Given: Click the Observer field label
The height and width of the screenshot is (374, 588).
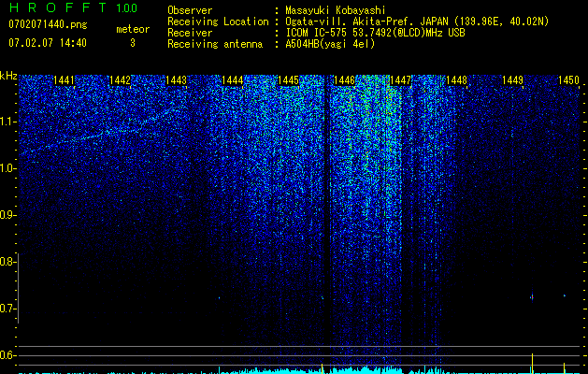Looking at the screenshot, I should 190,10.
